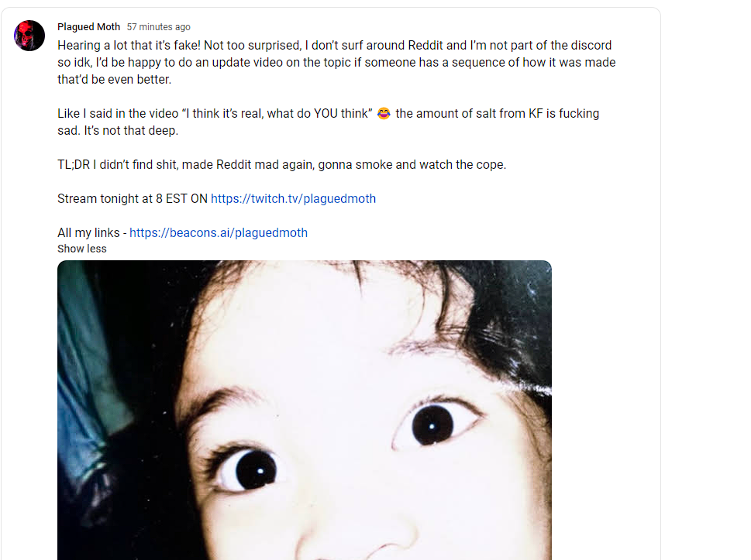751x560 pixels.
Task: Open the '57 minutes ago' post timestamp
Action: [159, 27]
